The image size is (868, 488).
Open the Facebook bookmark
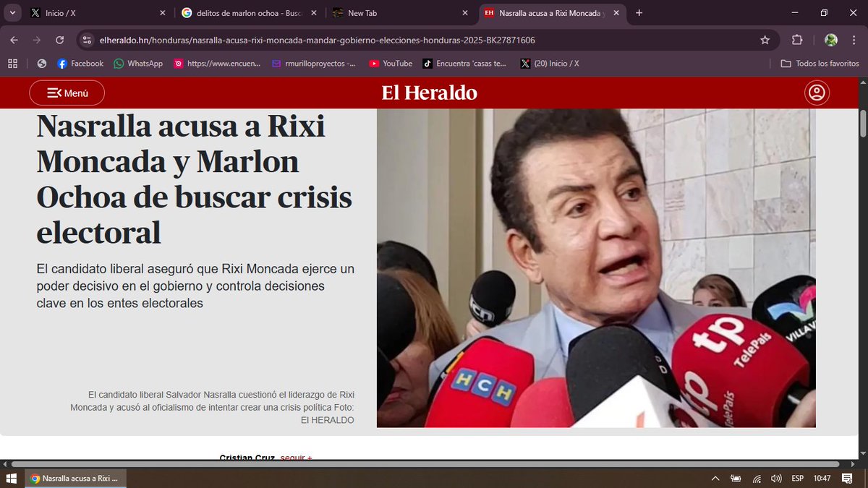tap(80, 64)
